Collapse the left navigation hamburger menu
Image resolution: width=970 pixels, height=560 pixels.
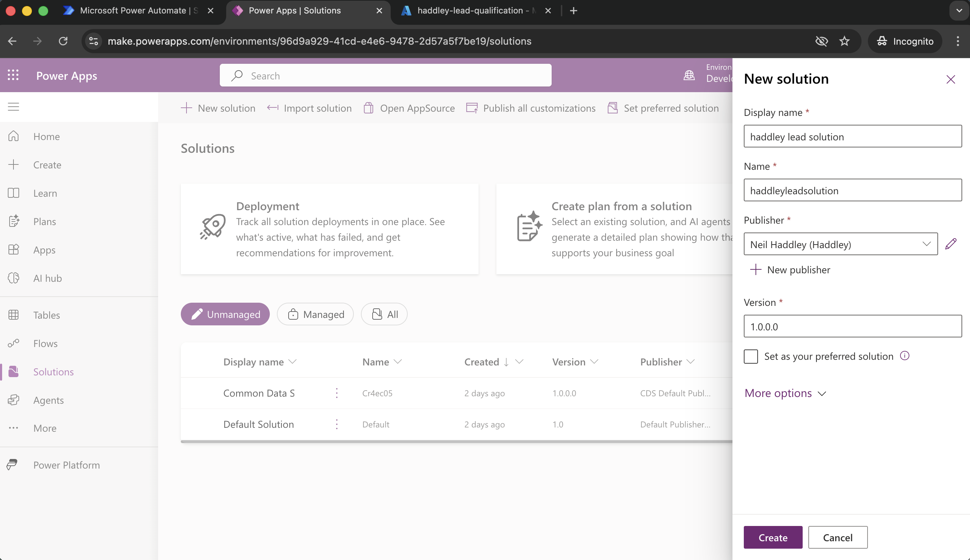click(x=13, y=107)
